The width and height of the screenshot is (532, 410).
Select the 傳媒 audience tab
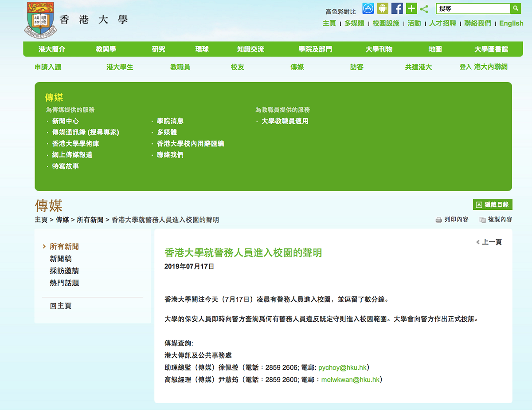click(297, 67)
